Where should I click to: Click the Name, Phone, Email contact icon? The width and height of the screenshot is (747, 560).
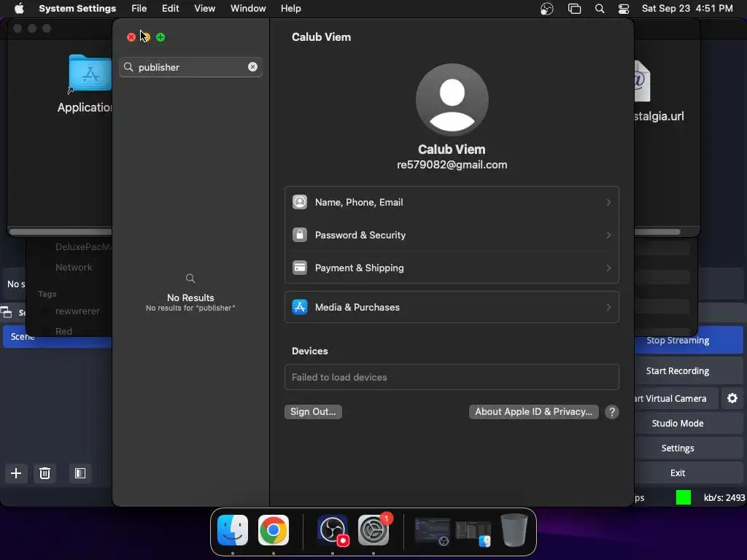click(x=300, y=203)
